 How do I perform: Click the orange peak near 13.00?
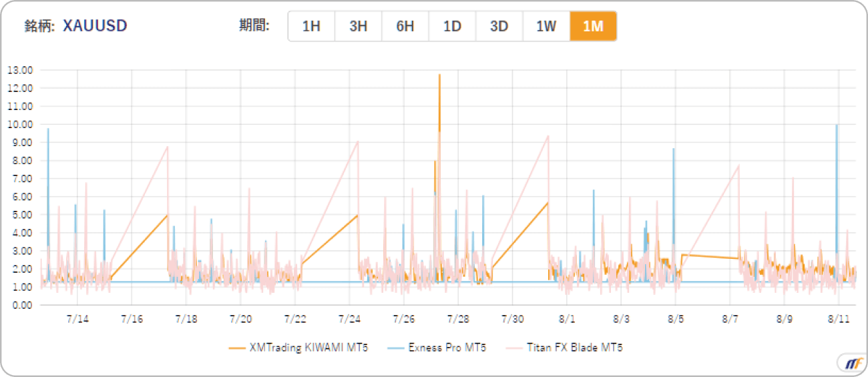439,75
